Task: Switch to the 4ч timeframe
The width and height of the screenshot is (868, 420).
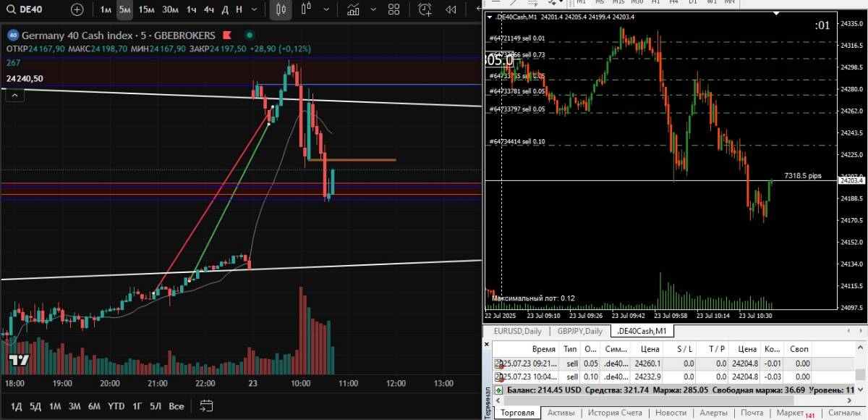Action: pos(209,9)
